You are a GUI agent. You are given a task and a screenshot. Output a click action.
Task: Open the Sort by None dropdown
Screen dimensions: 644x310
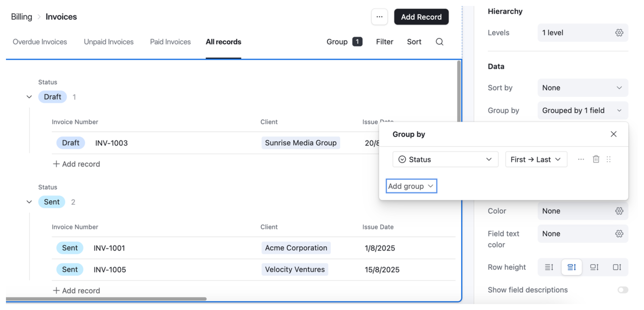(x=582, y=88)
